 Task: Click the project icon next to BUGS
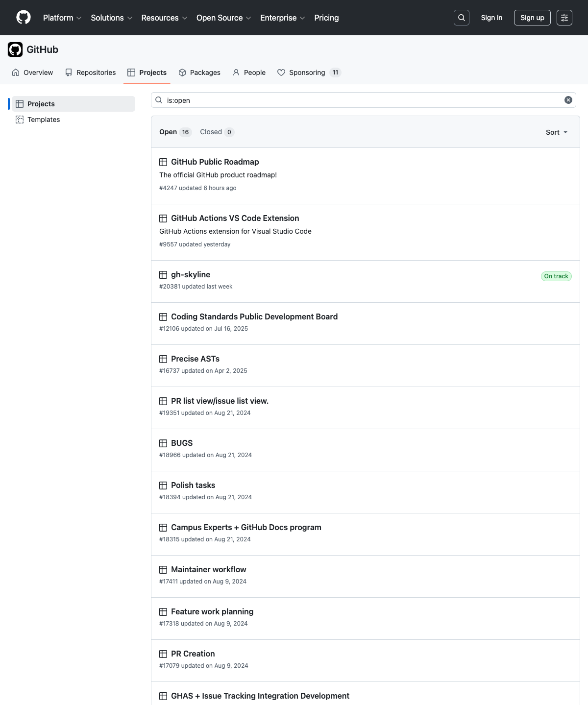point(163,443)
